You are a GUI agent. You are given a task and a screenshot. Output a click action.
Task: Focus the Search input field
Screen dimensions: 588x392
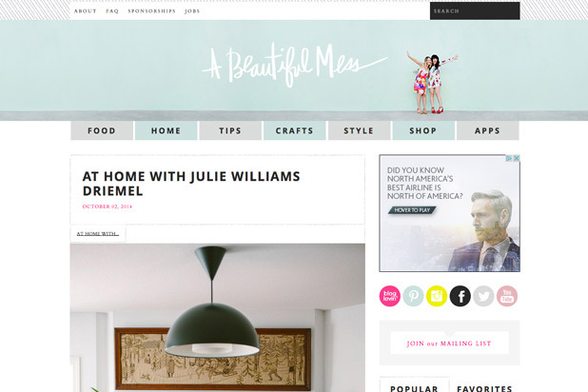[475, 10]
